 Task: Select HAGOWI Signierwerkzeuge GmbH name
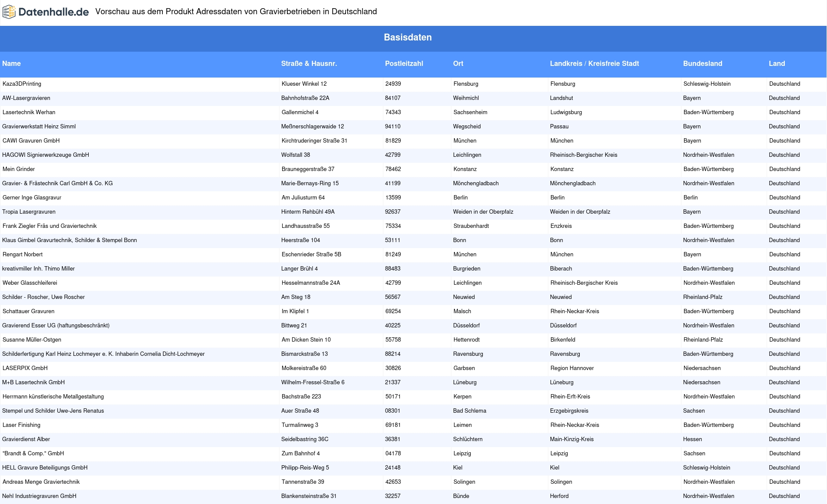46,155
